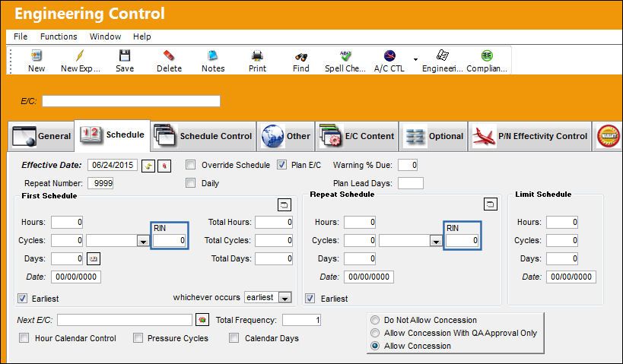The image size is (623, 364).
Task: Open the Functions menu
Action: coord(59,36)
